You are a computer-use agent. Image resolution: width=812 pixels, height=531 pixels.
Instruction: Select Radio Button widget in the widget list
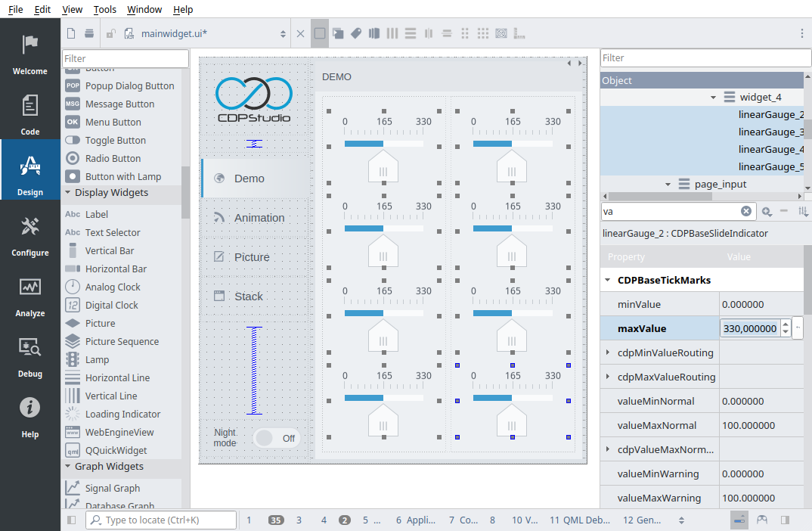(113, 159)
